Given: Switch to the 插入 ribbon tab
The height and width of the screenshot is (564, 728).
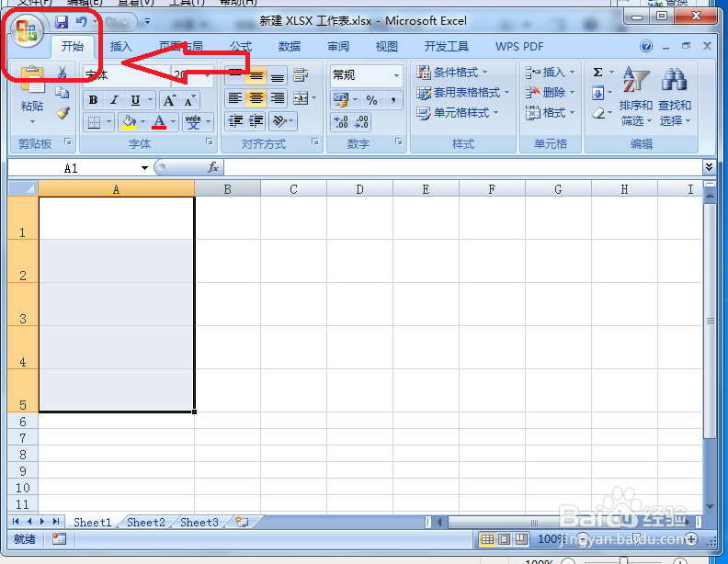Looking at the screenshot, I should [121, 46].
